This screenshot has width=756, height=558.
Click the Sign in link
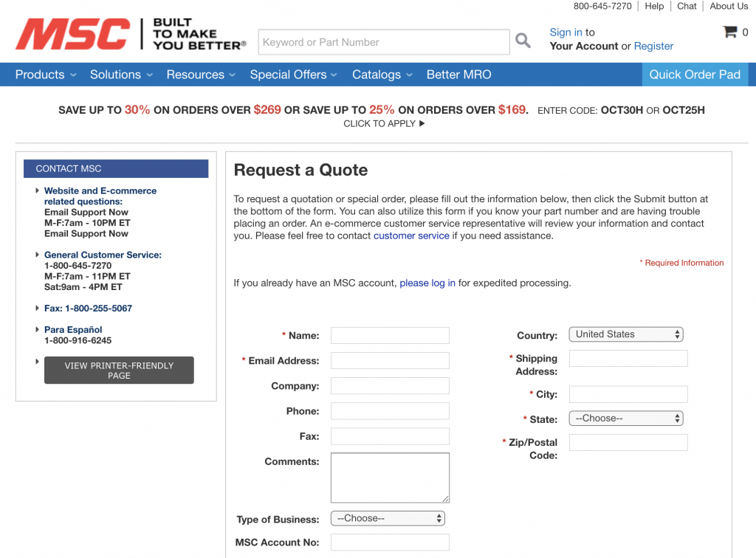566,32
